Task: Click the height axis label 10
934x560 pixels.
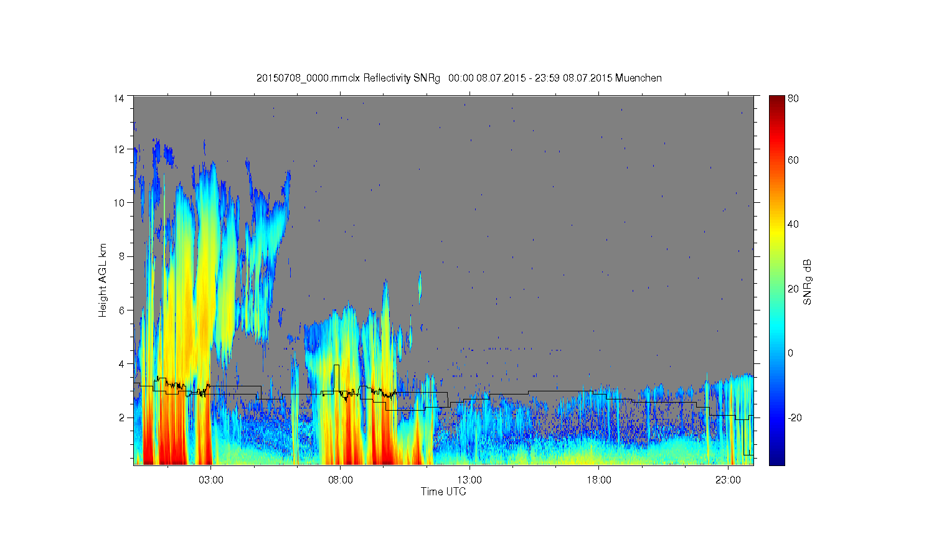Action: (x=119, y=203)
